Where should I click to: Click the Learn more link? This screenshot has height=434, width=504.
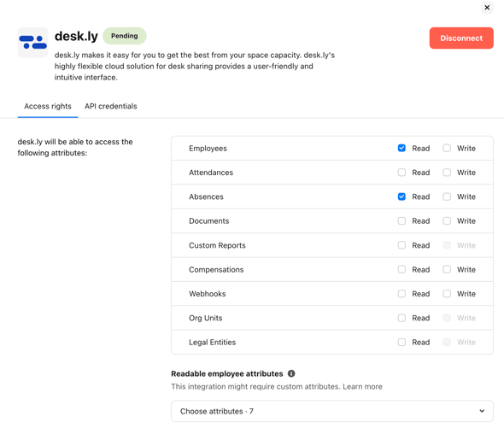[x=362, y=386]
